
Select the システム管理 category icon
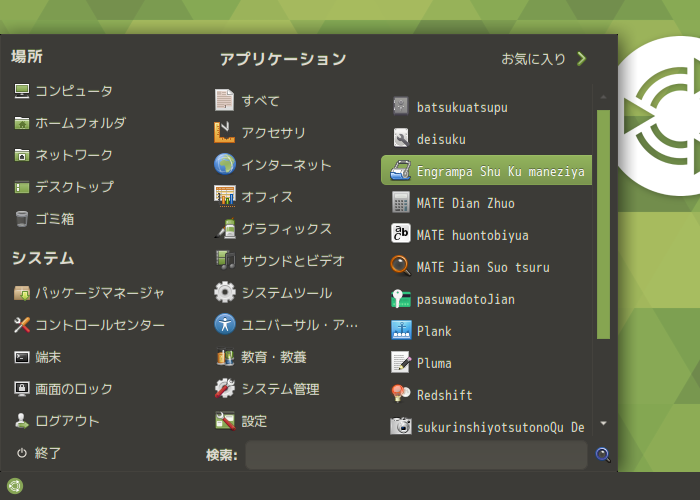coord(225,389)
